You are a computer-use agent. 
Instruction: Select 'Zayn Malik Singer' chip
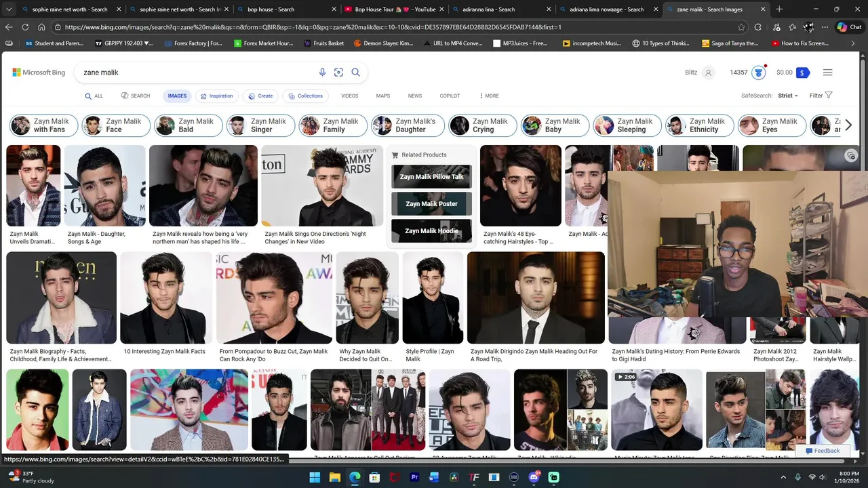261,125
